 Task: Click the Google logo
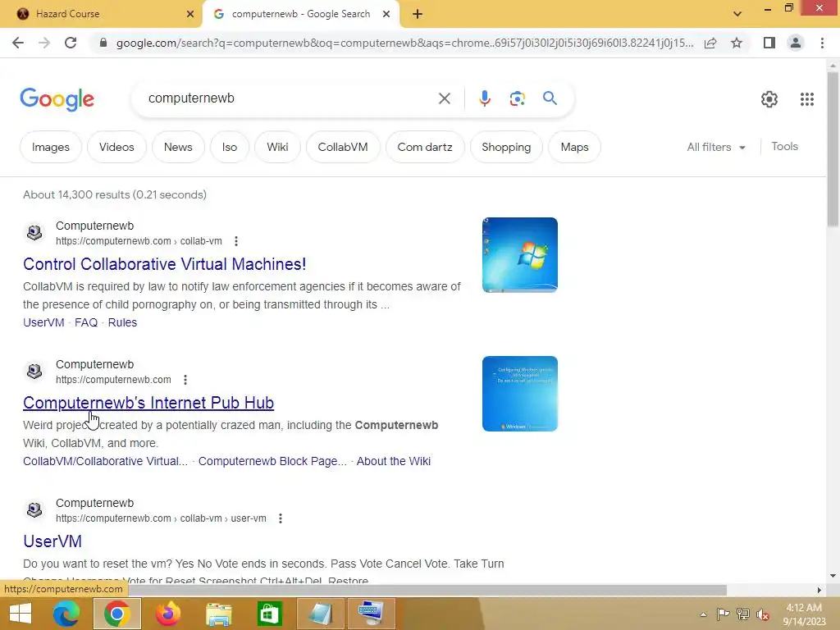tap(57, 99)
